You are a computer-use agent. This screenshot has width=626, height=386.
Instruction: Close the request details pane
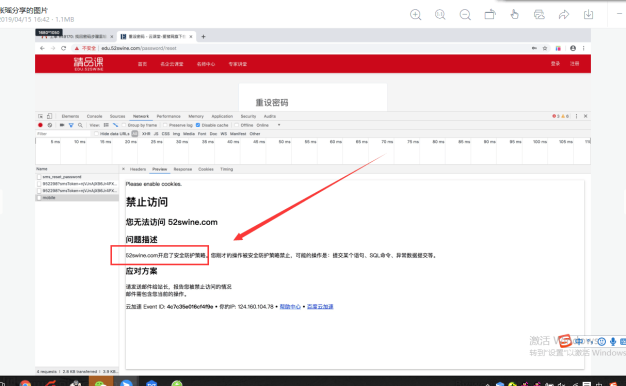tap(123, 169)
